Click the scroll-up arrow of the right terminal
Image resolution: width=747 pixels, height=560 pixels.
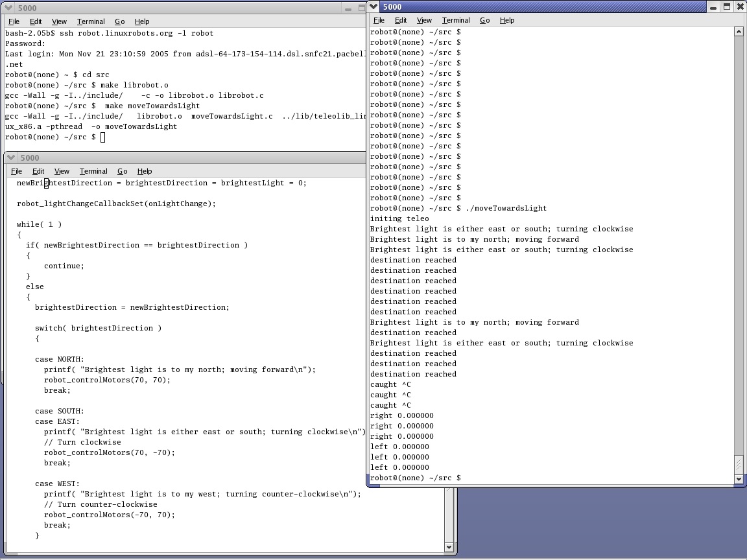[x=740, y=30]
